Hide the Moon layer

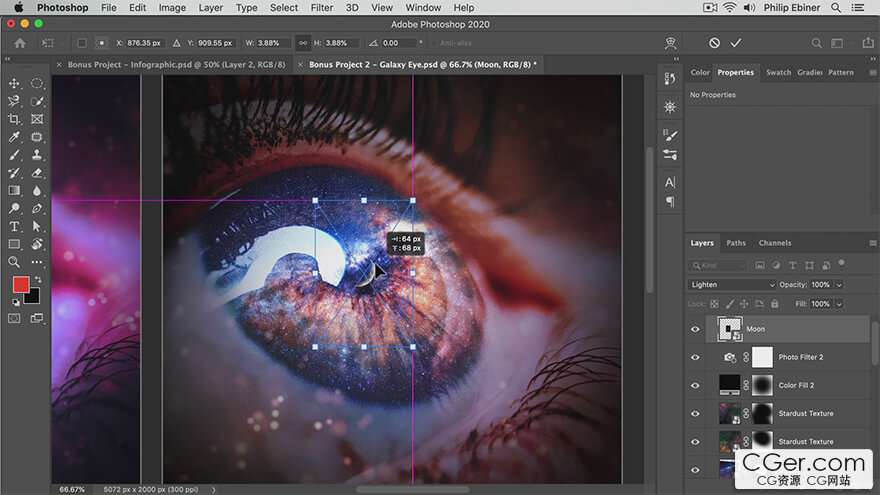(696, 329)
